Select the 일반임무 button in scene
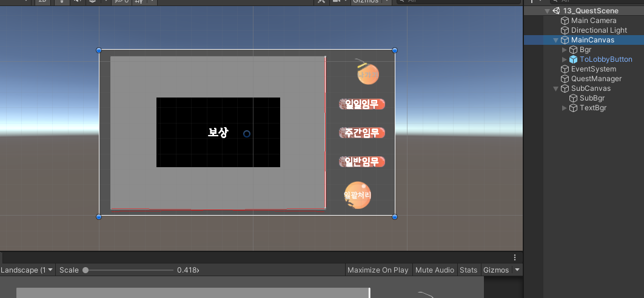This screenshot has height=298, width=644. [x=362, y=162]
